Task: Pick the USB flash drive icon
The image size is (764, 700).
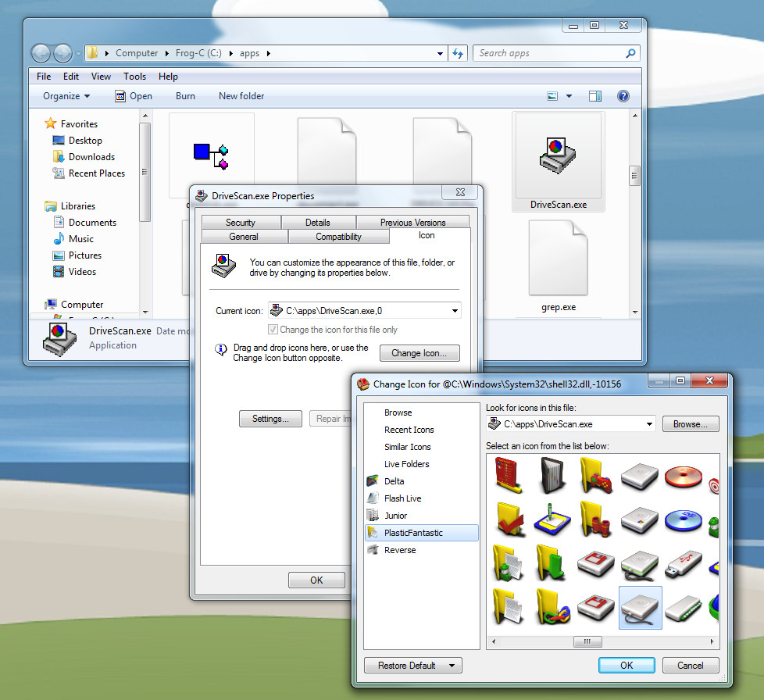Action: pos(683,564)
